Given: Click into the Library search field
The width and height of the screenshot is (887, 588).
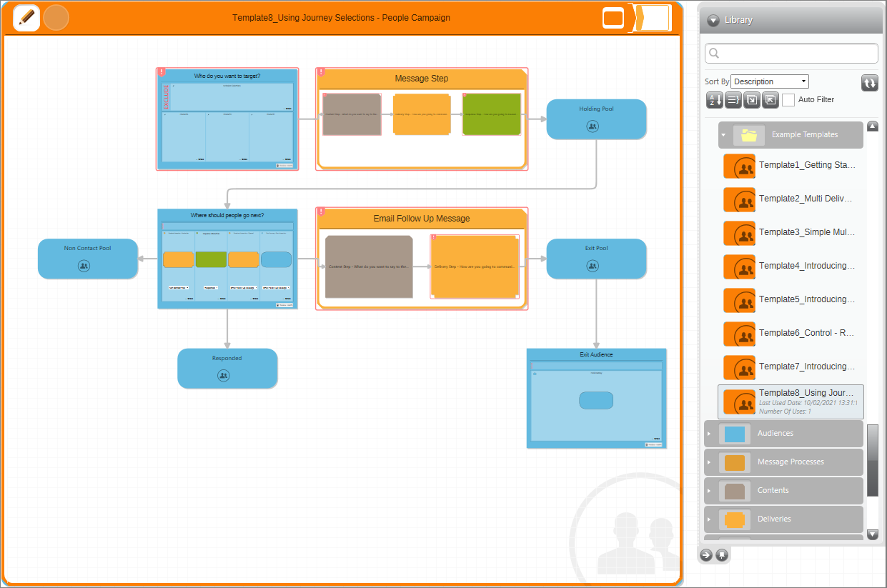Looking at the screenshot, I should 791,54.
